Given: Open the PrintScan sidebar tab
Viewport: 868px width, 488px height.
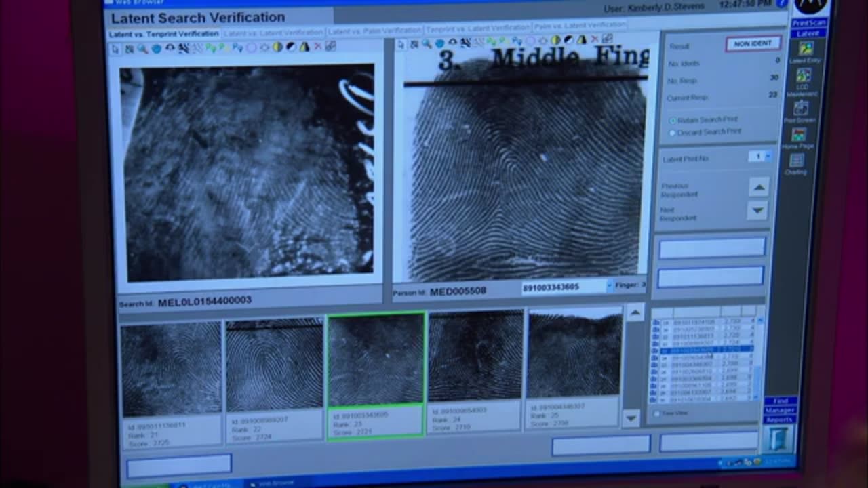Looking at the screenshot, I should click(808, 23).
